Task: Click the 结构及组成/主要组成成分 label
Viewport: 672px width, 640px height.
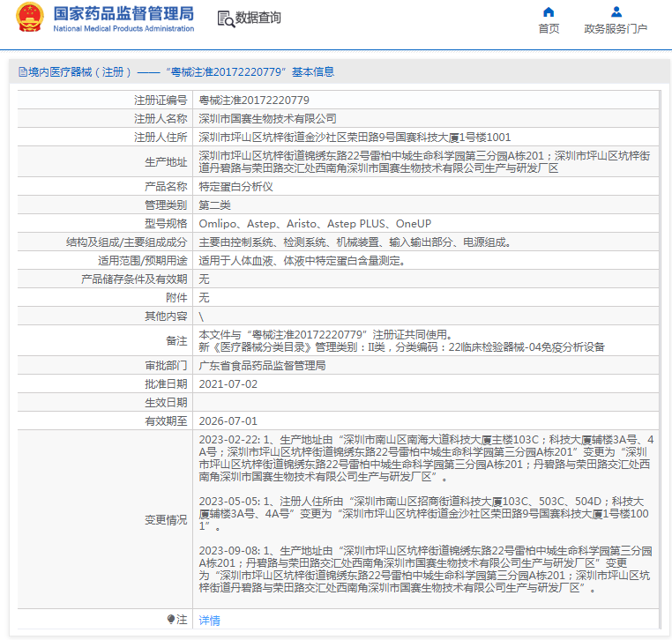Action: pos(127,242)
